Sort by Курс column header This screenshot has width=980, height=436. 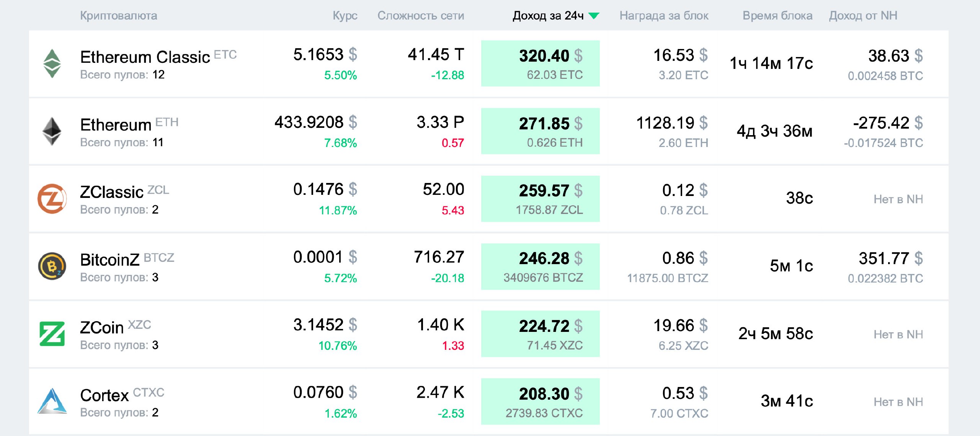click(345, 16)
